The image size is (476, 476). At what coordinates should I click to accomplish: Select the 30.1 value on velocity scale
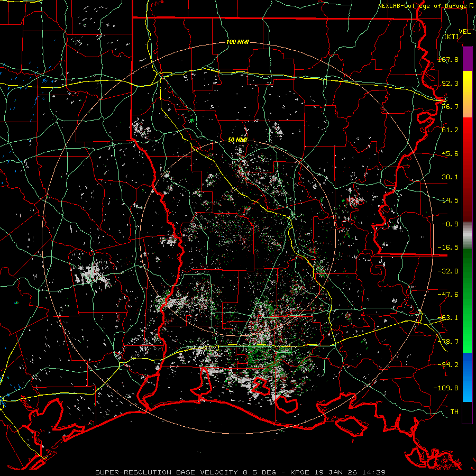(x=450, y=177)
